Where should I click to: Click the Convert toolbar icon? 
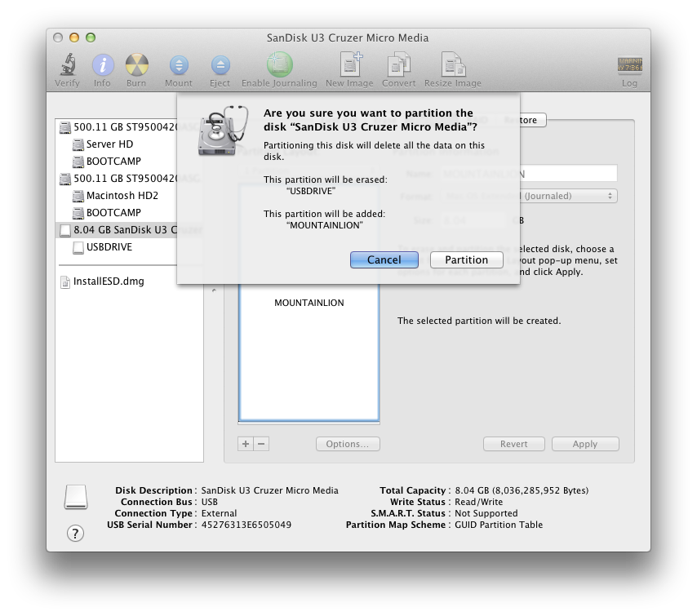[x=399, y=64]
